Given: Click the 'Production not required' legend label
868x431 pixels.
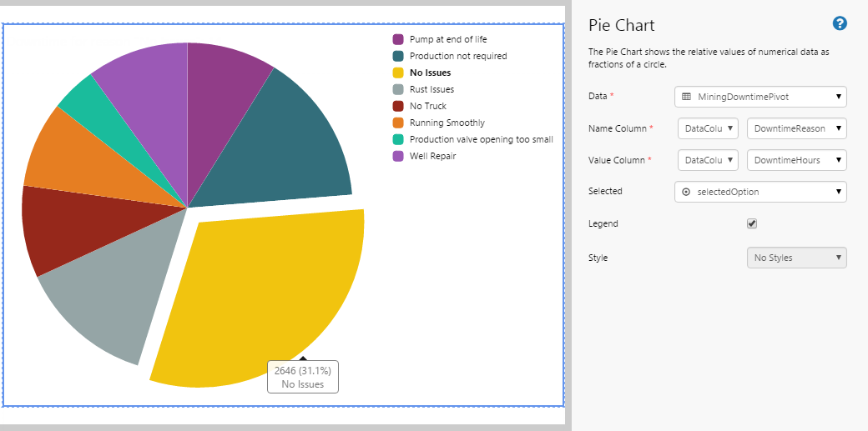Looking at the screenshot, I should tap(458, 56).
